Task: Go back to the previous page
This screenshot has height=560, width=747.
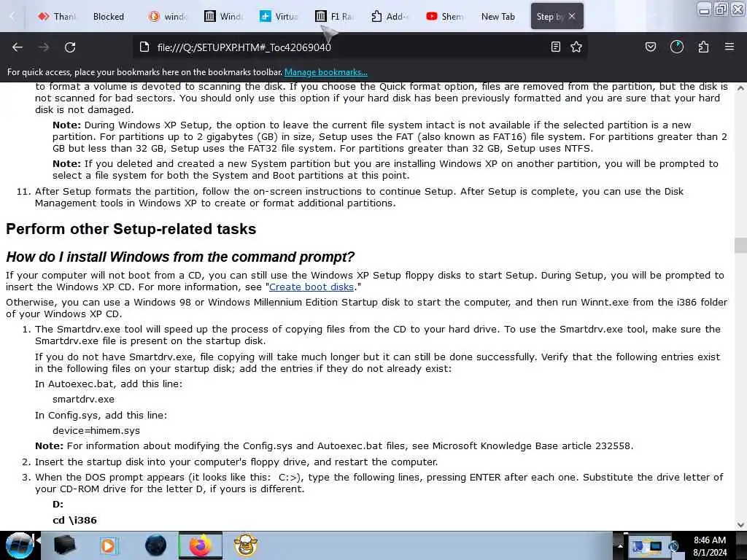Action: 18,47
